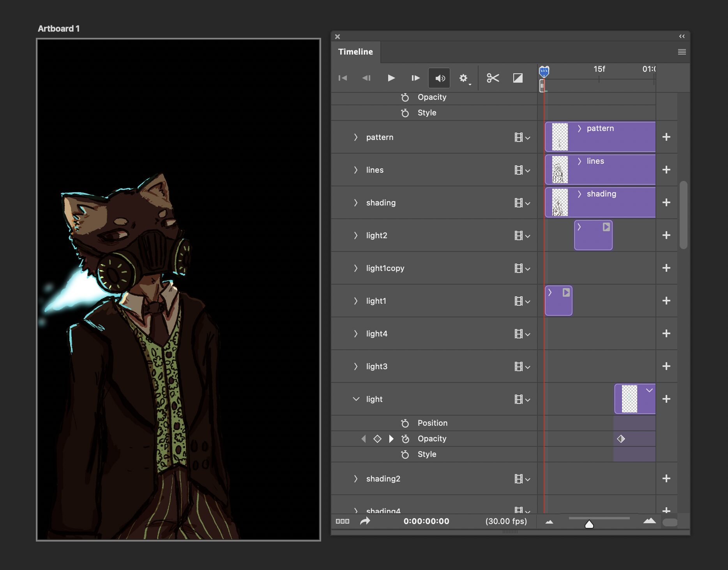Image resolution: width=728 pixels, height=570 pixels.
Task: Open filmstrip menu for shading2 track
Action: [522, 479]
